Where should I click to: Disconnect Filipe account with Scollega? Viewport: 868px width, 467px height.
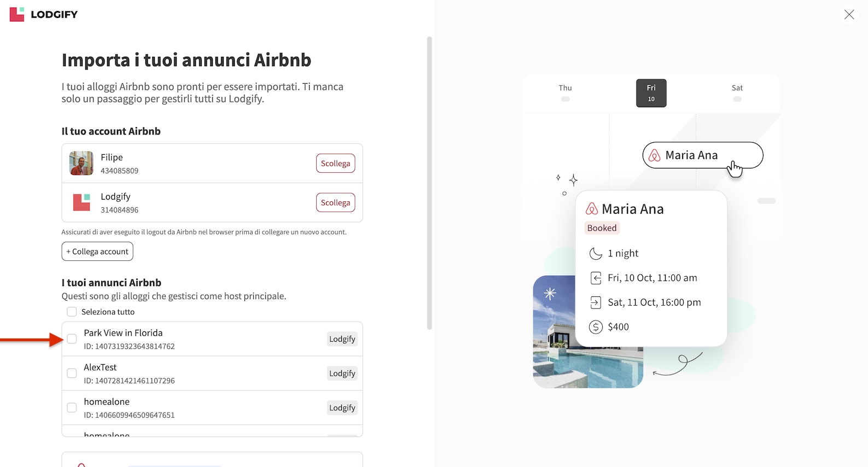coord(335,164)
